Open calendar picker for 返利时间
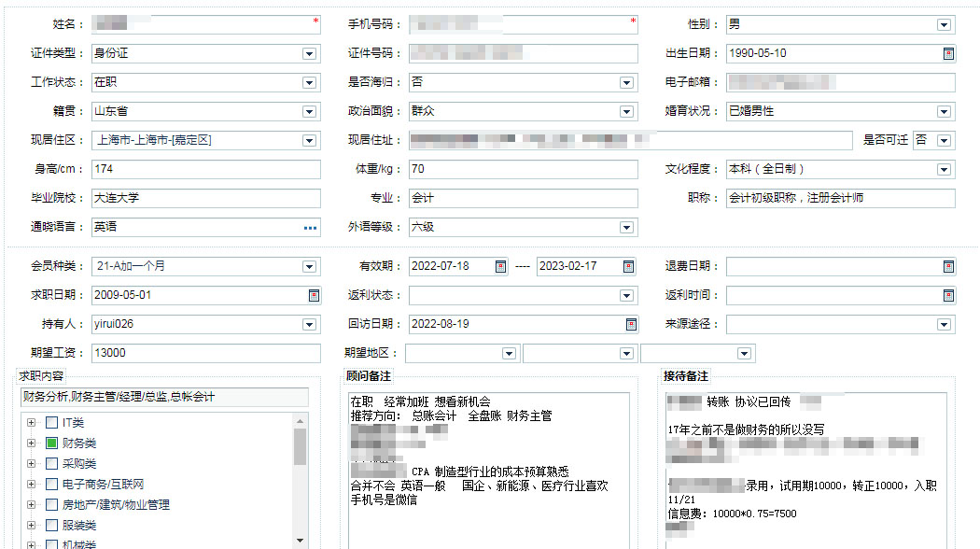980x549 pixels. (x=948, y=296)
